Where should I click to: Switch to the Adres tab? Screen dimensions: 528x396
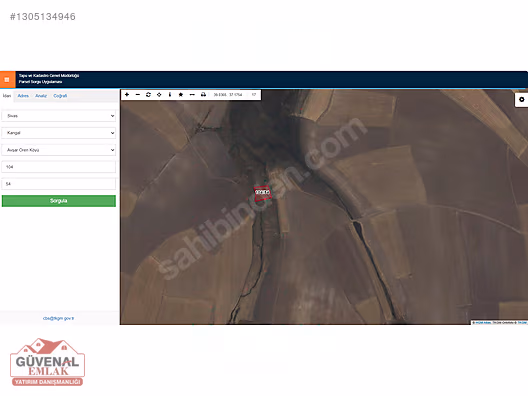(23, 96)
